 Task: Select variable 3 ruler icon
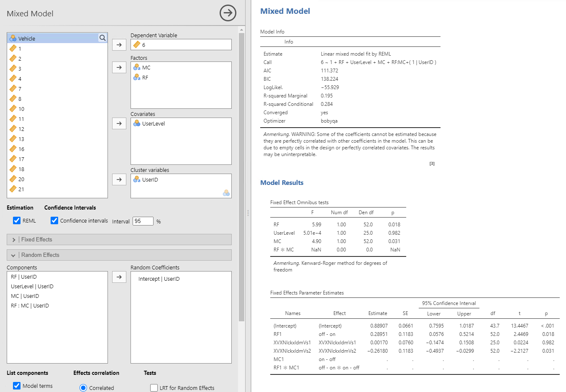coord(13,68)
